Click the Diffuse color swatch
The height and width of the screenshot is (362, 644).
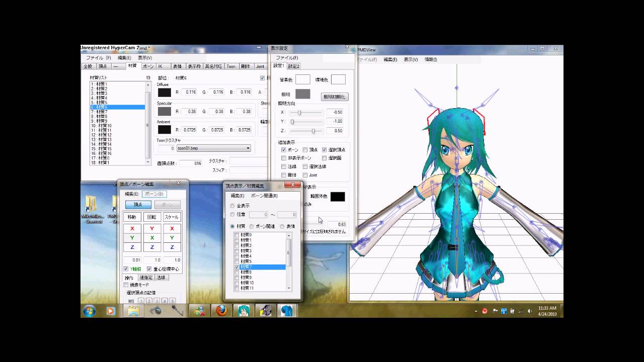coord(164,92)
